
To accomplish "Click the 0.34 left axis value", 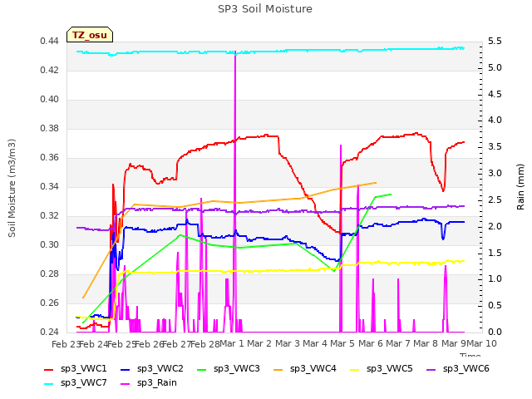I will [49, 187].
